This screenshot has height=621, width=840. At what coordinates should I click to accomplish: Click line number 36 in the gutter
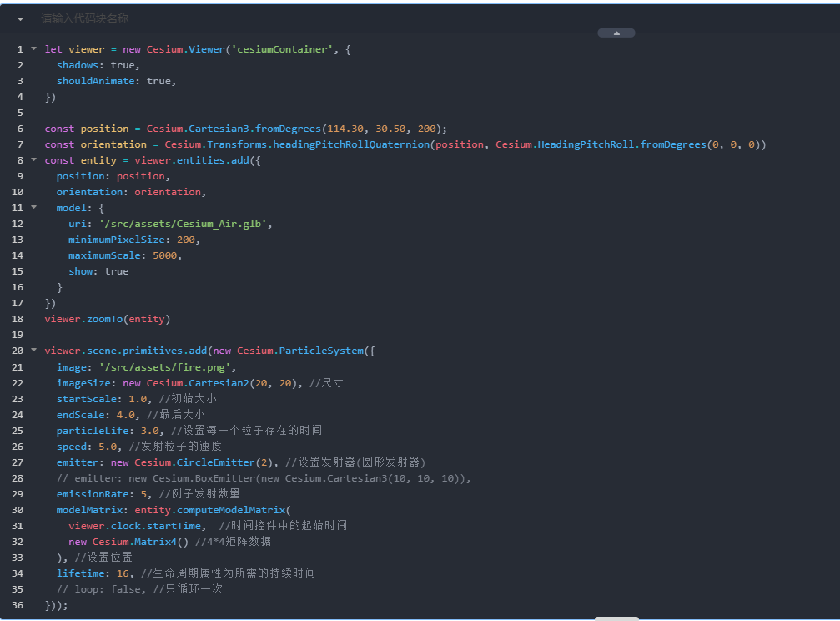pos(18,605)
